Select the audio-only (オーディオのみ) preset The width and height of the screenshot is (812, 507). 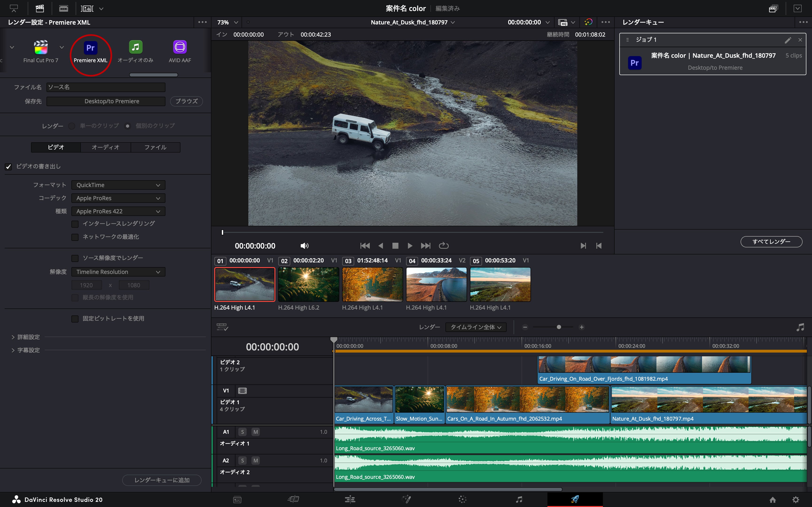(x=136, y=47)
